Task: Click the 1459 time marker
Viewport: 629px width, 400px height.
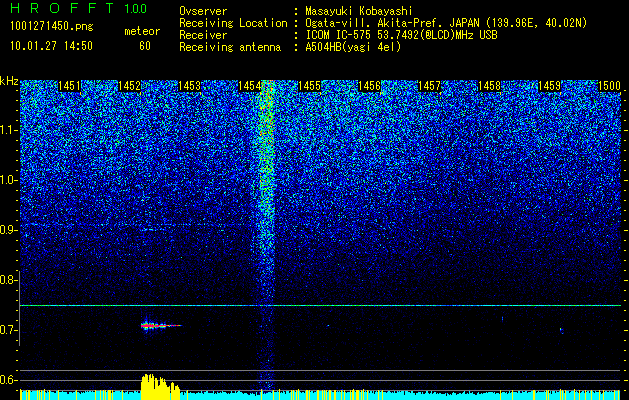Action: click(x=549, y=86)
